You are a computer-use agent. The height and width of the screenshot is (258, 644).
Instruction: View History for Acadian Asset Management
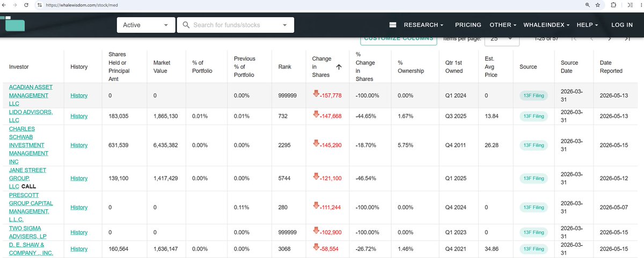[79, 95]
